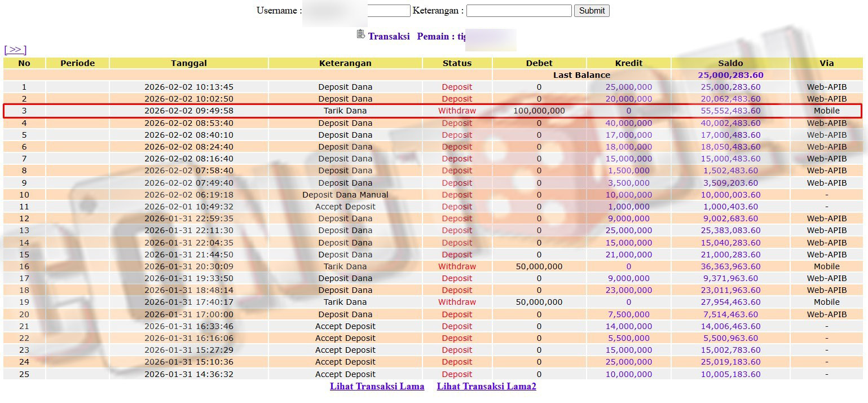The height and width of the screenshot is (403, 868).
Task: Click the Saldo column header
Action: pyautogui.click(x=730, y=63)
